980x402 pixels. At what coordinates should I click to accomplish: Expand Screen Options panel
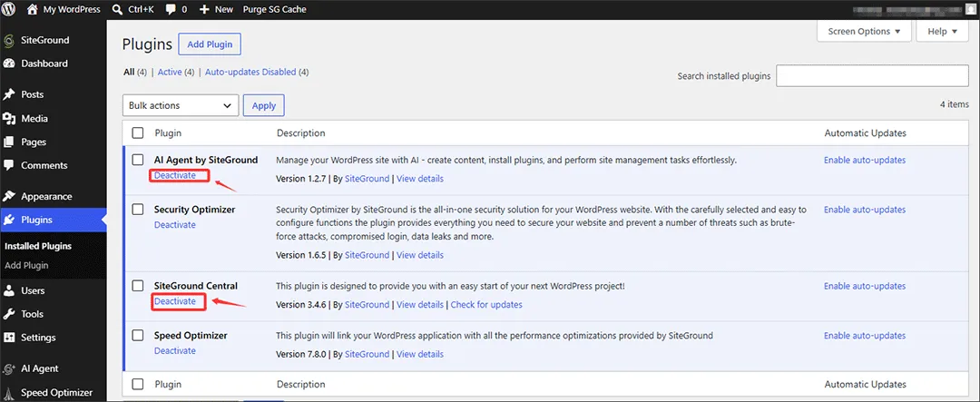pos(865,31)
